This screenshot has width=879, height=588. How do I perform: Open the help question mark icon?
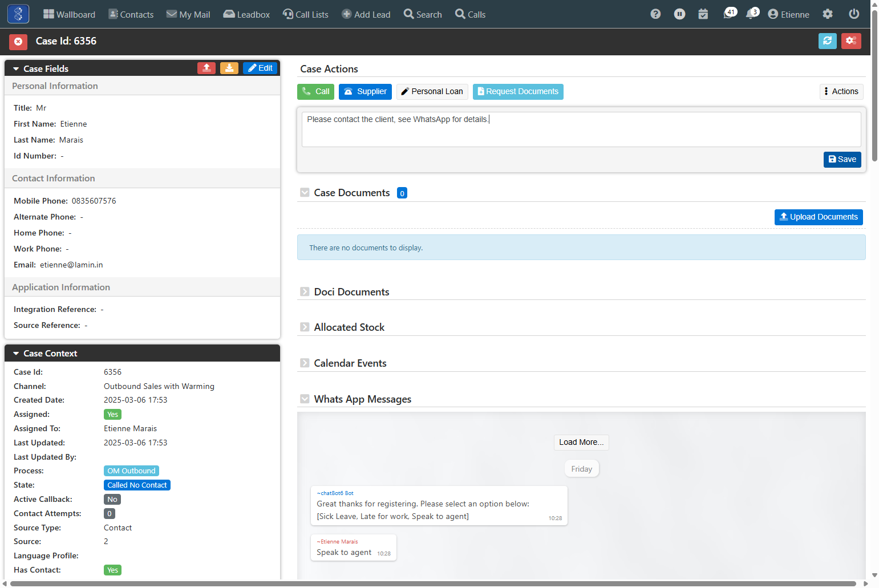[x=655, y=14]
